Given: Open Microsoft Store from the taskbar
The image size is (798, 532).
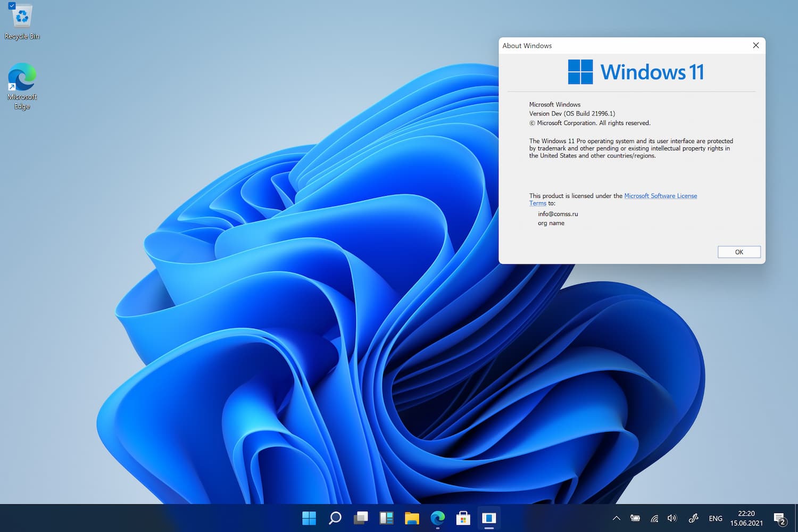Looking at the screenshot, I should pyautogui.click(x=463, y=518).
